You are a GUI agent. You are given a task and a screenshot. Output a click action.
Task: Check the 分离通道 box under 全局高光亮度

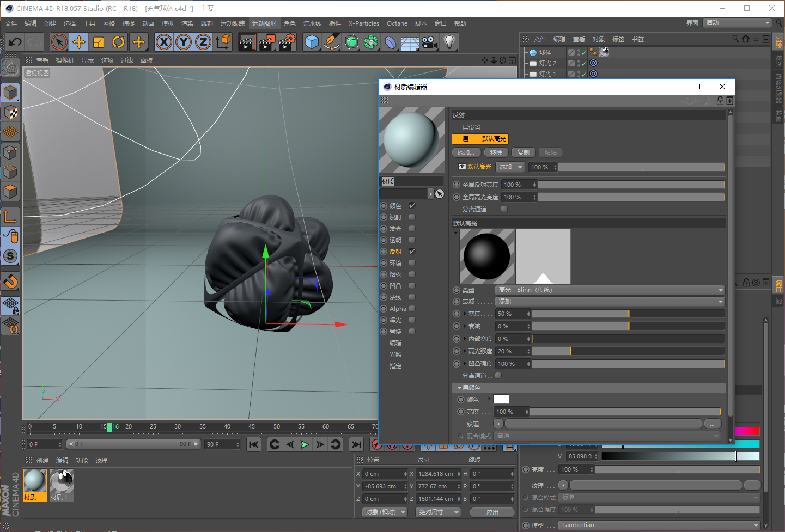click(x=504, y=209)
